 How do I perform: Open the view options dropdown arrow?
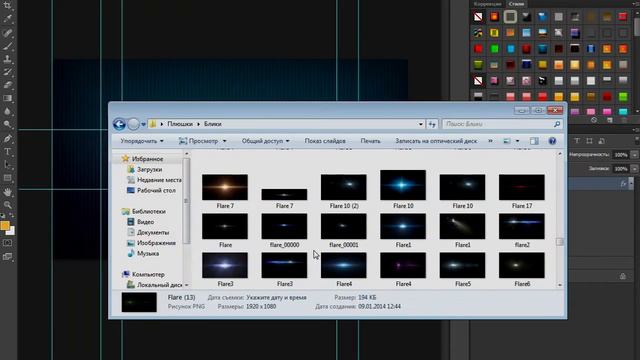click(517, 141)
